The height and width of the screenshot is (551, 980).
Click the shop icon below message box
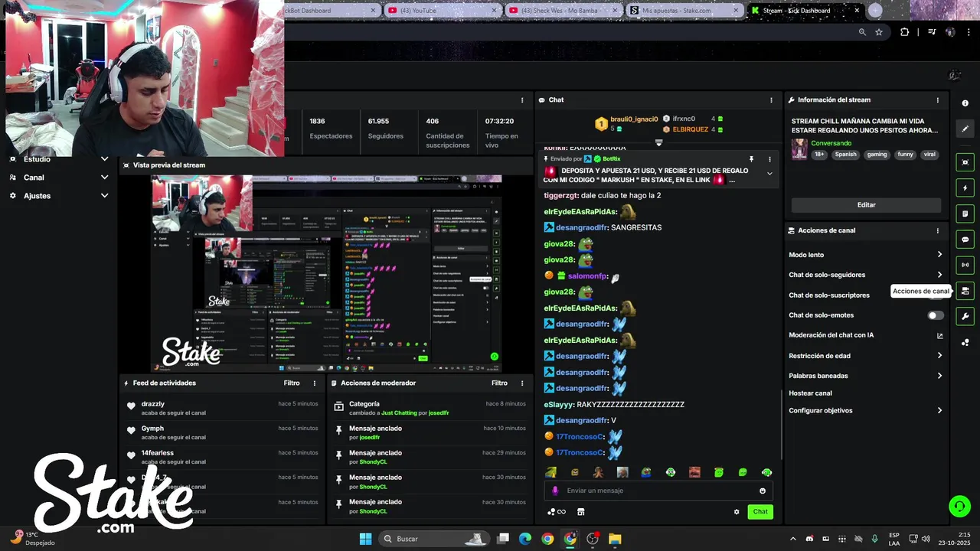(x=581, y=512)
